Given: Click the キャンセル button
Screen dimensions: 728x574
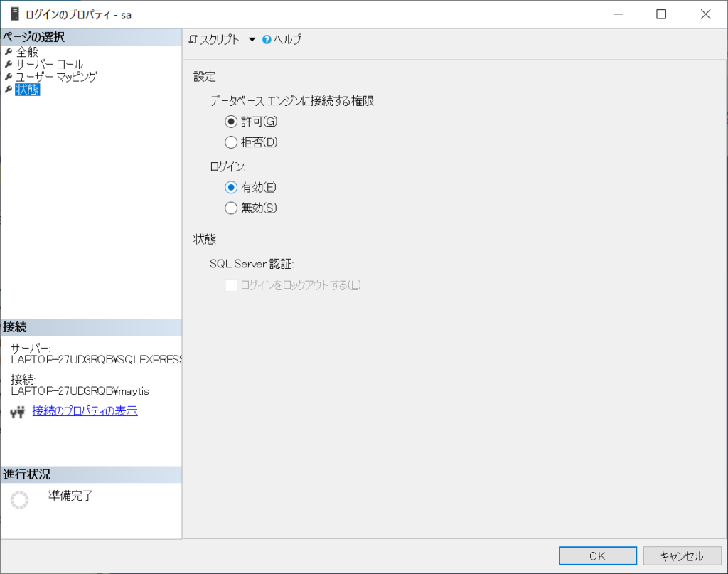Looking at the screenshot, I should point(682,556).
